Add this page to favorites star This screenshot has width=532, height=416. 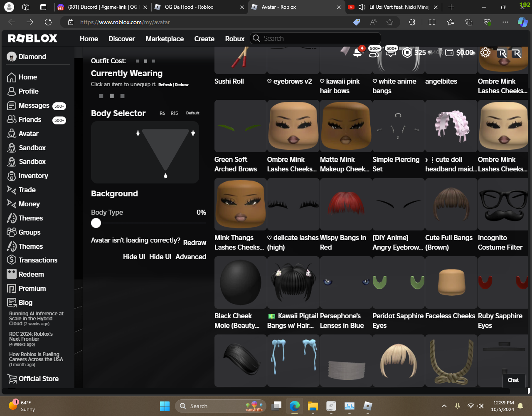click(x=390, y=22)
